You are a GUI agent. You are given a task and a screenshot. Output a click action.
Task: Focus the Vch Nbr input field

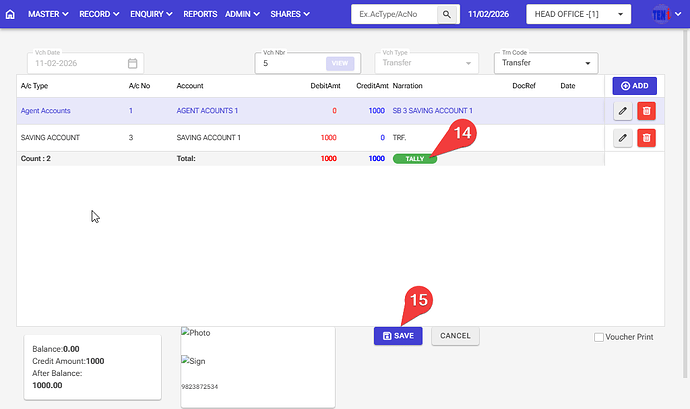[x=290, y=63]
